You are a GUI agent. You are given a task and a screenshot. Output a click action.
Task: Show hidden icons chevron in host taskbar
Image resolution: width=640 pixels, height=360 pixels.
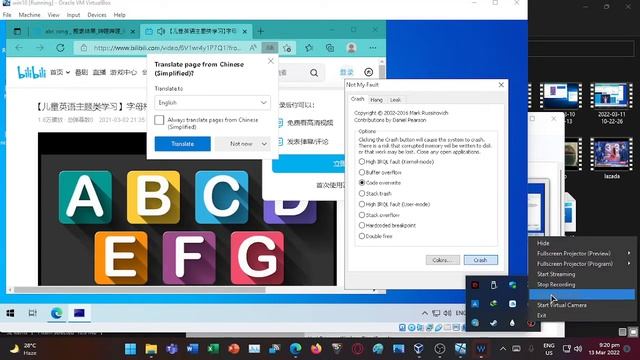click(x=502, y=349)
